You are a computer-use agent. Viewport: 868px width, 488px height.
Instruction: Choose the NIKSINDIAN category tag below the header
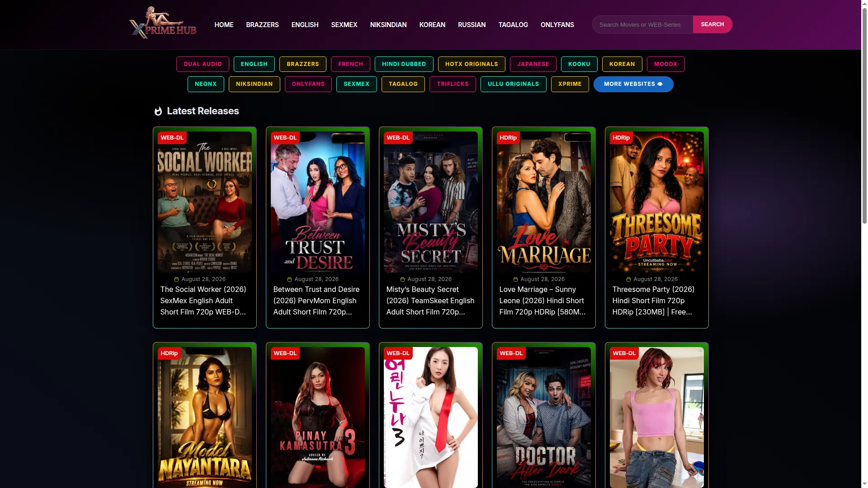point(254,84)
